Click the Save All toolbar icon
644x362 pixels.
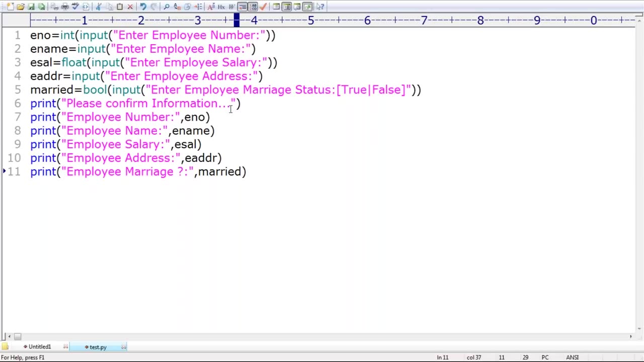coord(41,7)
